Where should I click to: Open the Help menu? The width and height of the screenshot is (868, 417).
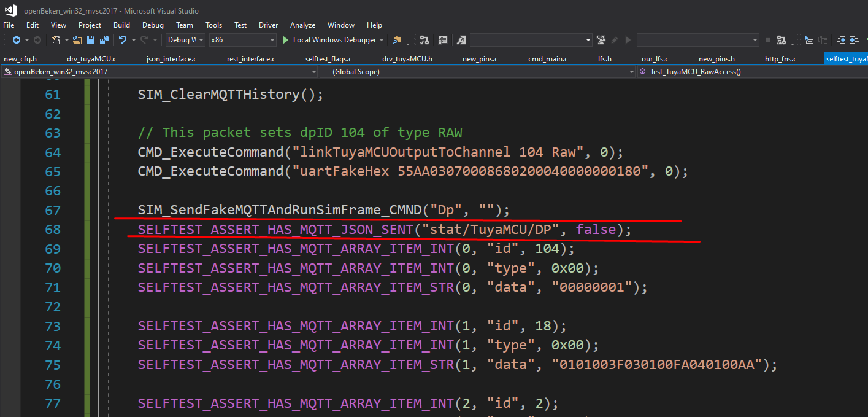click(x=374, y=25)
